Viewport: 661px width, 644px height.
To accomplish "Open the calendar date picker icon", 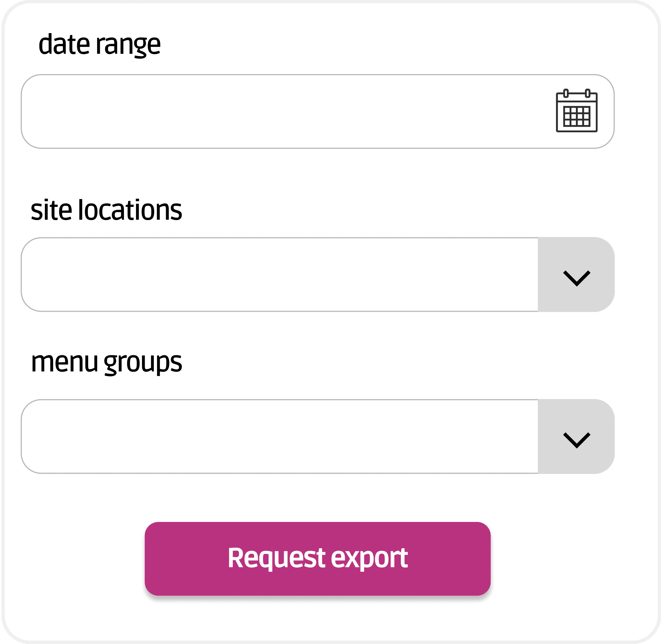I will pyautogui.click(x=576, y=110).
